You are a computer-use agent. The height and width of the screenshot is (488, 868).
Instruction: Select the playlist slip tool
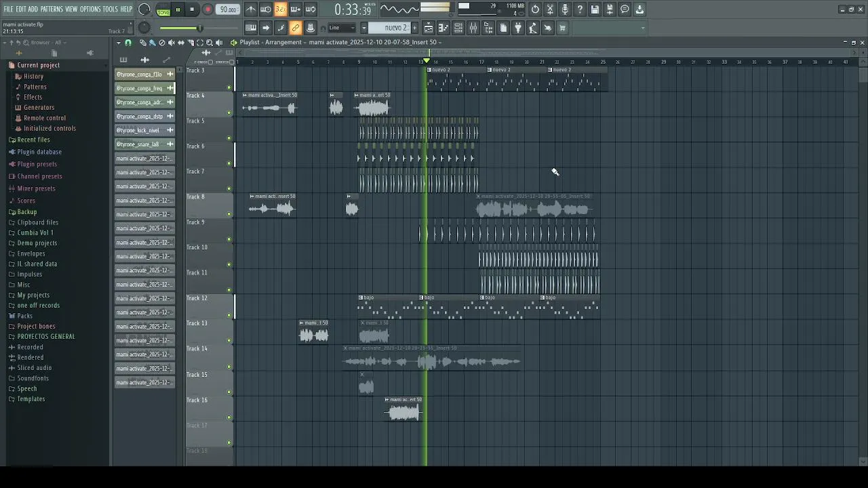180,43
